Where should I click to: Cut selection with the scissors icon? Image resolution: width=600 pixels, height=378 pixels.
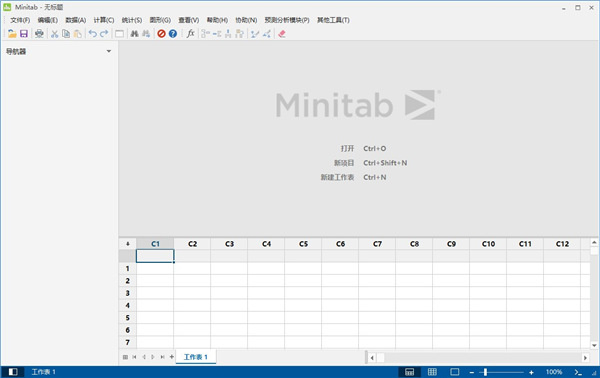coord(54,34)
